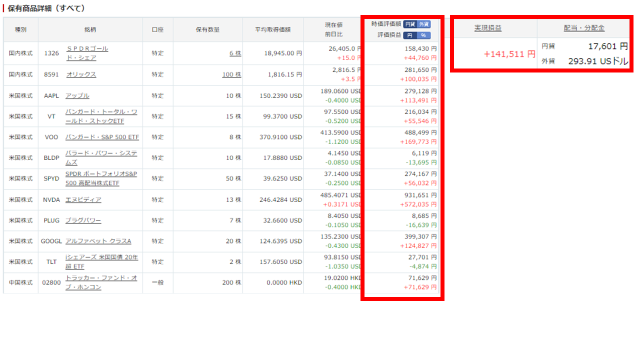
Task: Open the ＳＰＤＲゴールド・シェア stock link
Action: pyautogui.click(x=87, y=53)
